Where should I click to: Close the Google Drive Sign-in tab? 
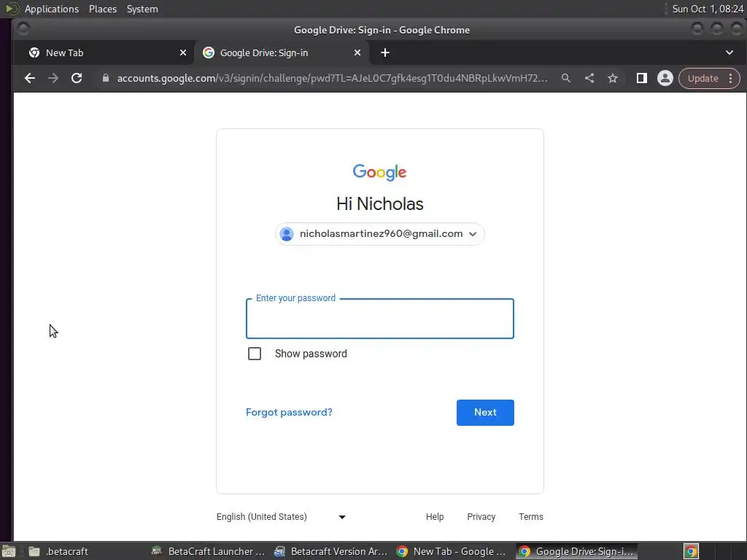357,52
